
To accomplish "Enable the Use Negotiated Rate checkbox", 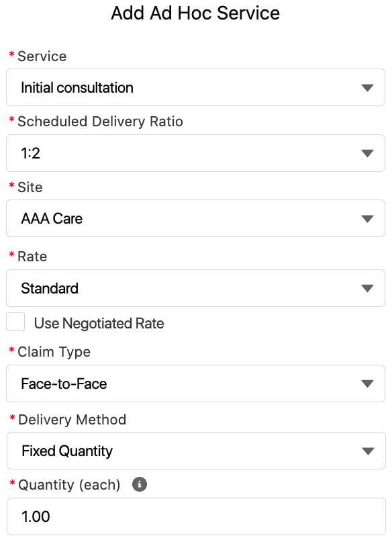I will coord(15,322).
